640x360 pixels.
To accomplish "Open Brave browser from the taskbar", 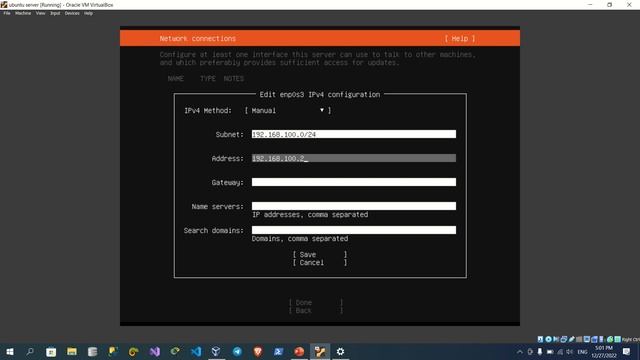I will click(258, 351).
